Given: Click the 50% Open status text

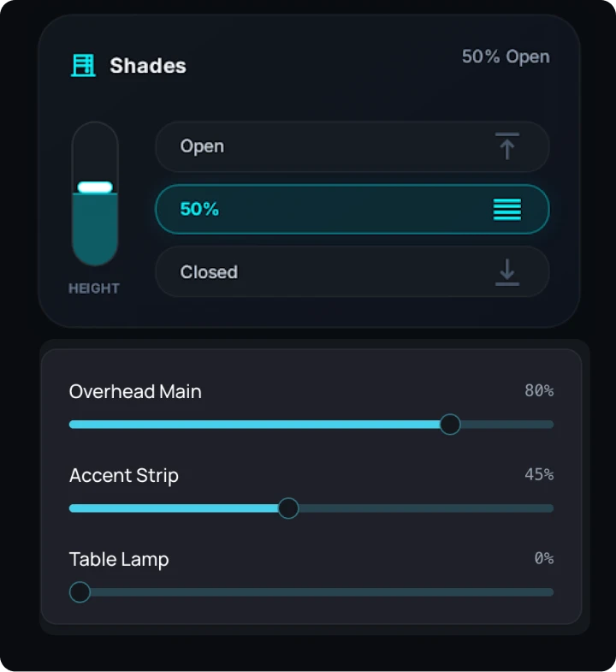Looking at the screenshot, I should click(506, 57).
